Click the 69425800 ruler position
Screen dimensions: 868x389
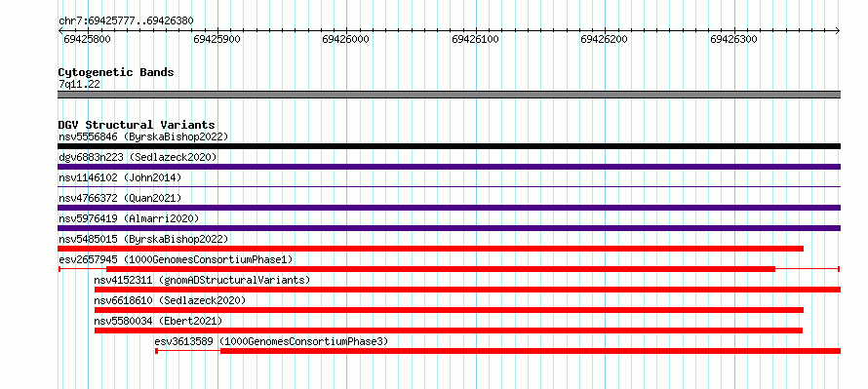(87, 39)
